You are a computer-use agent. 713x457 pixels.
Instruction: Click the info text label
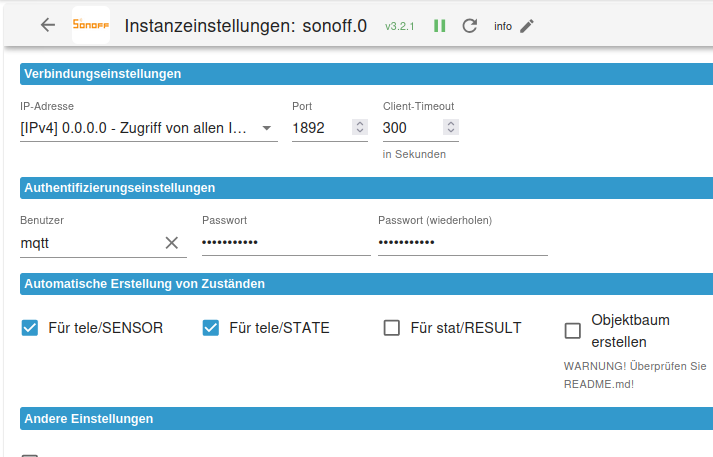(503, 26)
